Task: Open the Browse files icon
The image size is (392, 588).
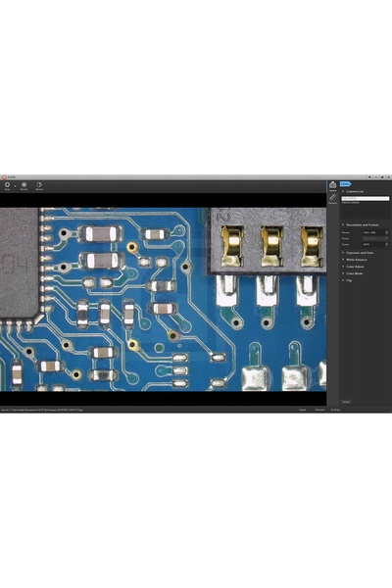Action: pos(39,185)
